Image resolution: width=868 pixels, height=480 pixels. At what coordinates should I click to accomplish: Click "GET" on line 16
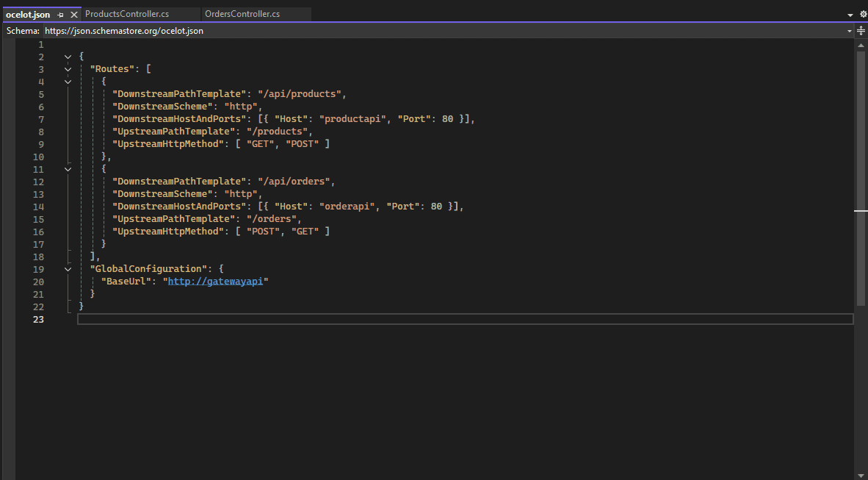coord(305,232)
